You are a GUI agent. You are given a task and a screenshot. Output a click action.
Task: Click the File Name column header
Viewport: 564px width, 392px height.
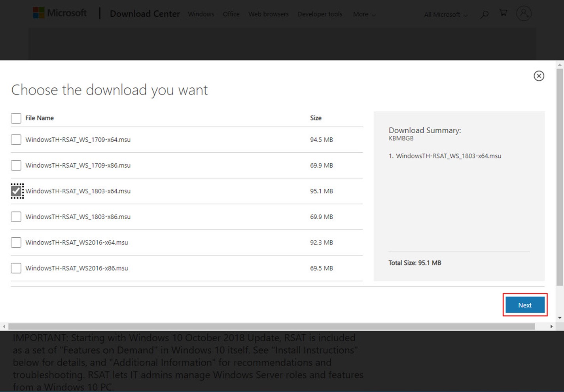(x=40, y=118)
